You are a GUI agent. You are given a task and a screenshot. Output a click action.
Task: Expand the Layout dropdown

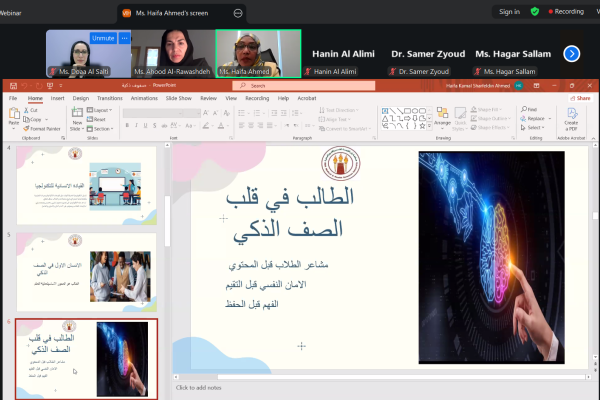click(99, 110)
